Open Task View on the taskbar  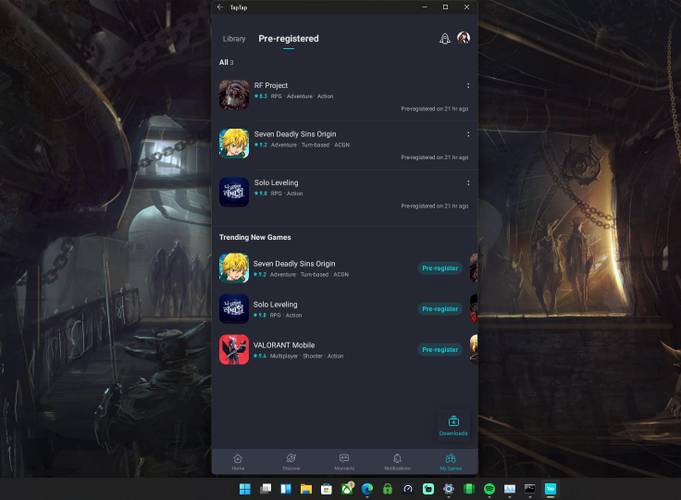point(265,489)
